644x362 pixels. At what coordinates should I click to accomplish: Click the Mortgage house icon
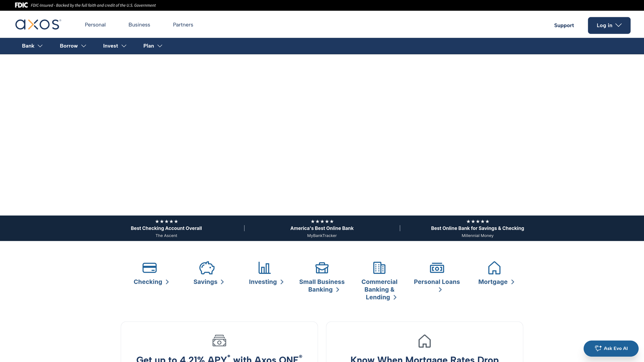pyautogui.click(x=494, y=268)
